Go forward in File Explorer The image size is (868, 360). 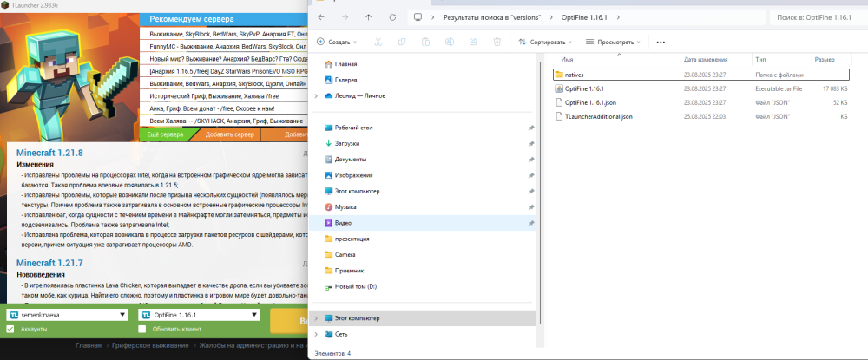point(345,17)
